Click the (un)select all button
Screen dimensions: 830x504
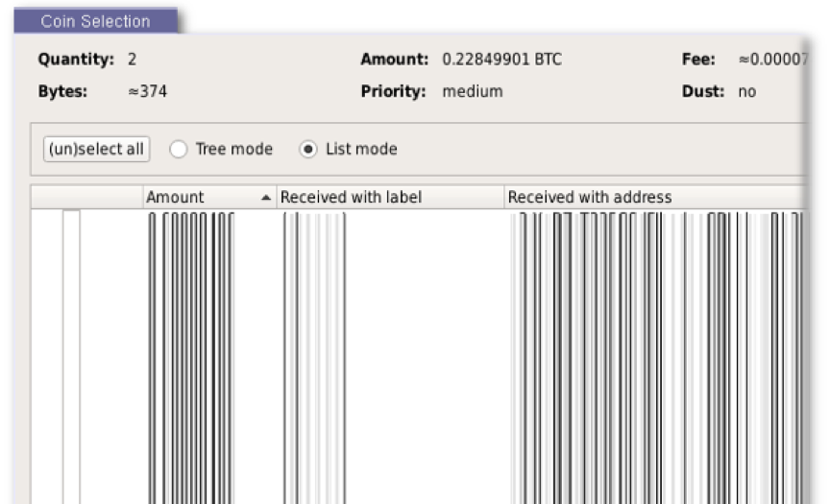tap(96, 149)
